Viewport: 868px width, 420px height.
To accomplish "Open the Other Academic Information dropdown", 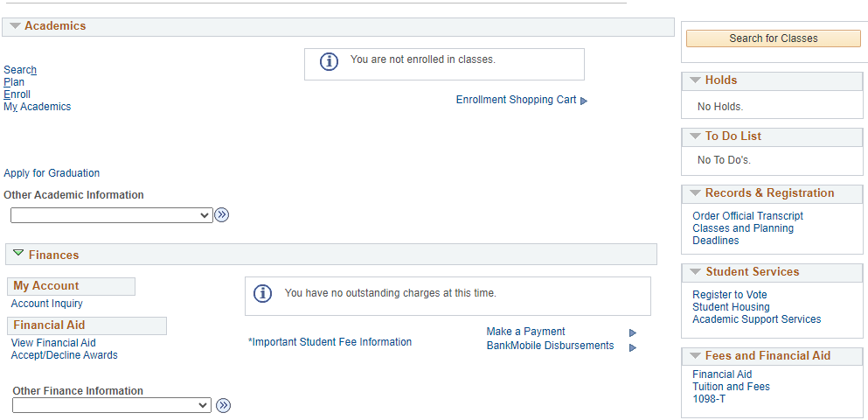I will [x=112, y=215].
